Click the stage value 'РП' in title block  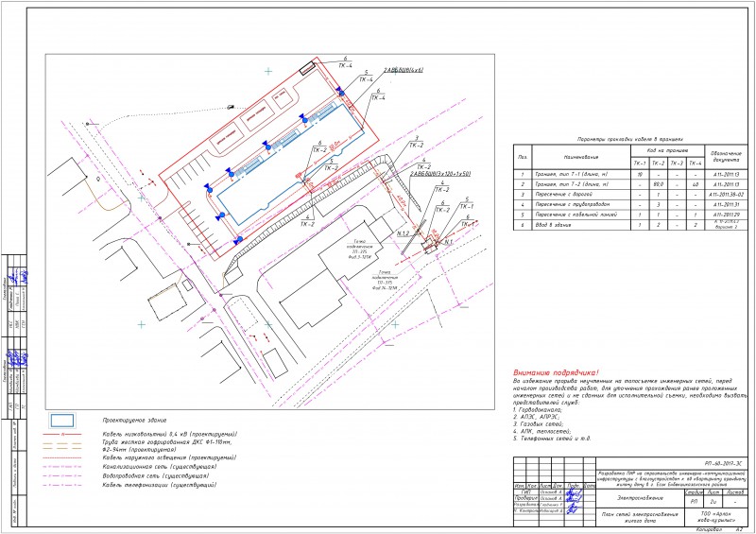(x=694, y=502)
